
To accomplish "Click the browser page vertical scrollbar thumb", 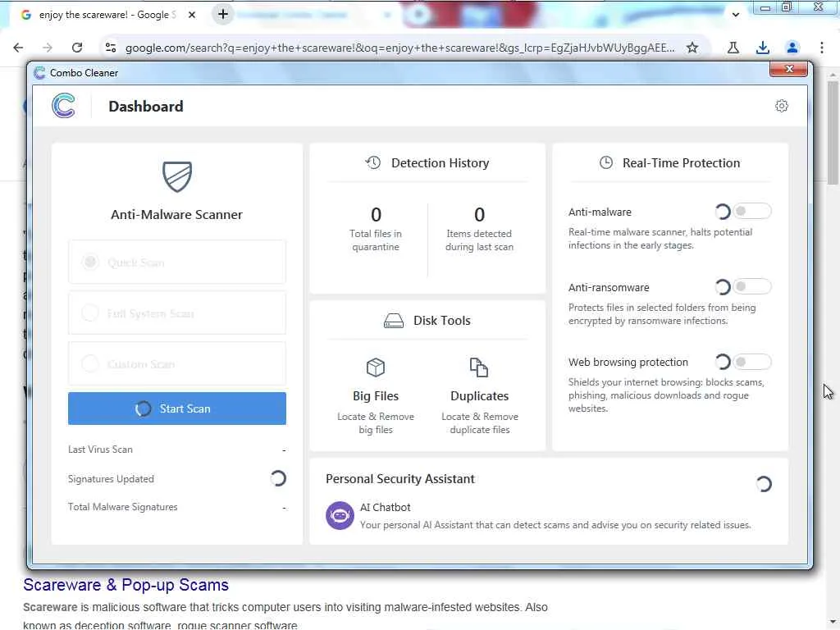I will [833, 132].
